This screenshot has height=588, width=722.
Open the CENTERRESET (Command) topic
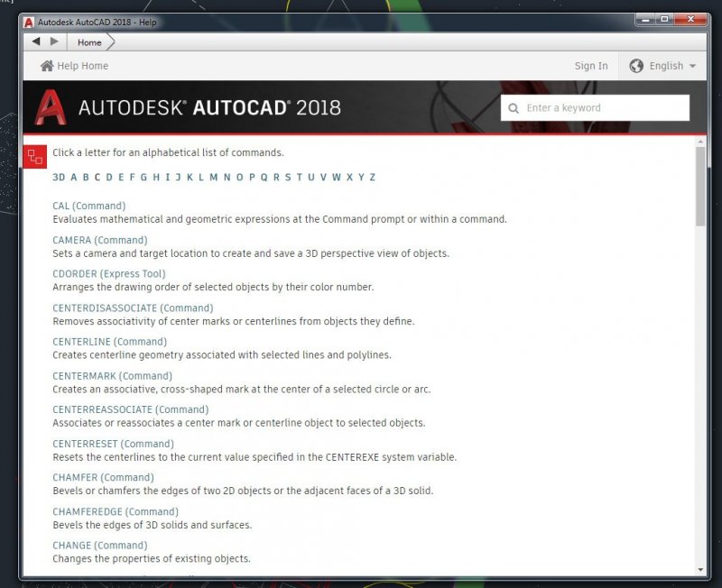point(114,444)
